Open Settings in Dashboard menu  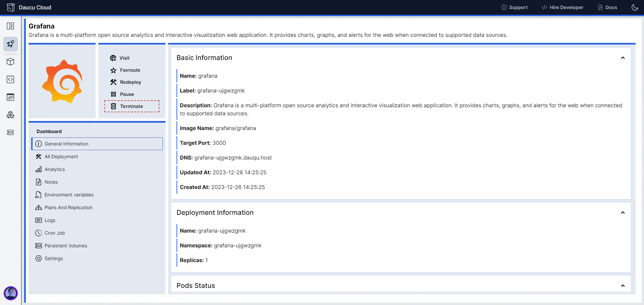pos(97,258)
